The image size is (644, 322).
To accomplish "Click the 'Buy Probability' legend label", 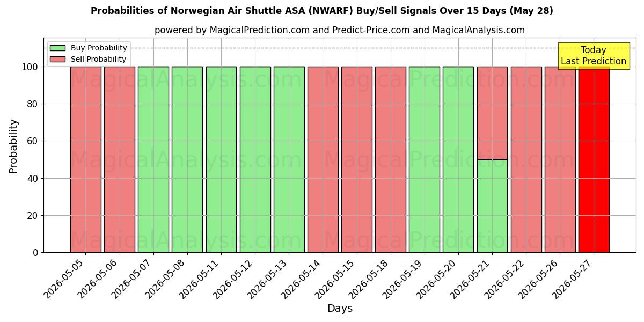I will click(99, 48).
